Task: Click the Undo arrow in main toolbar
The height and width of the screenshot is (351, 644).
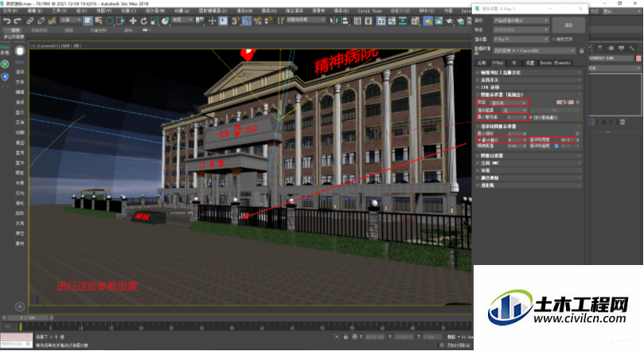Action: pyautogui.click(x=7, y=21)
